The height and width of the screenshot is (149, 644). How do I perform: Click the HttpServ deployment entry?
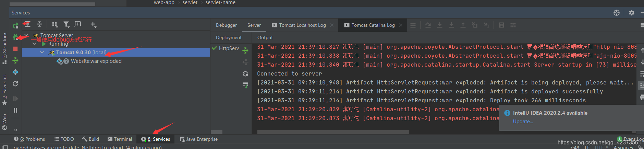pos(226,48)
